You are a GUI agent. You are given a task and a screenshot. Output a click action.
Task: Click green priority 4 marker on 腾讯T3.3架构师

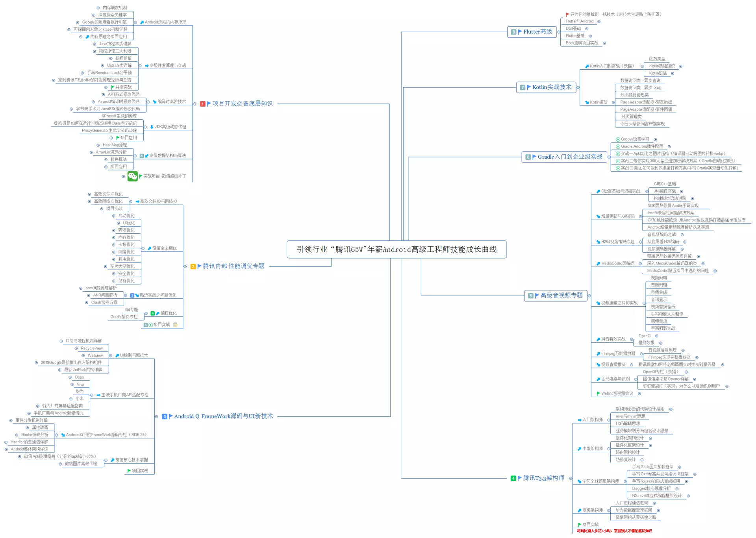tap(513, 478)
